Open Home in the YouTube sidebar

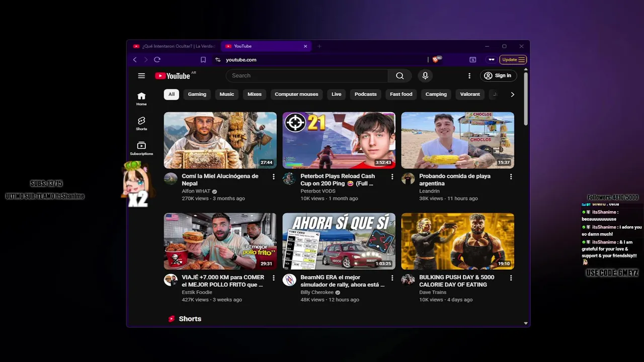pos(141,99)
